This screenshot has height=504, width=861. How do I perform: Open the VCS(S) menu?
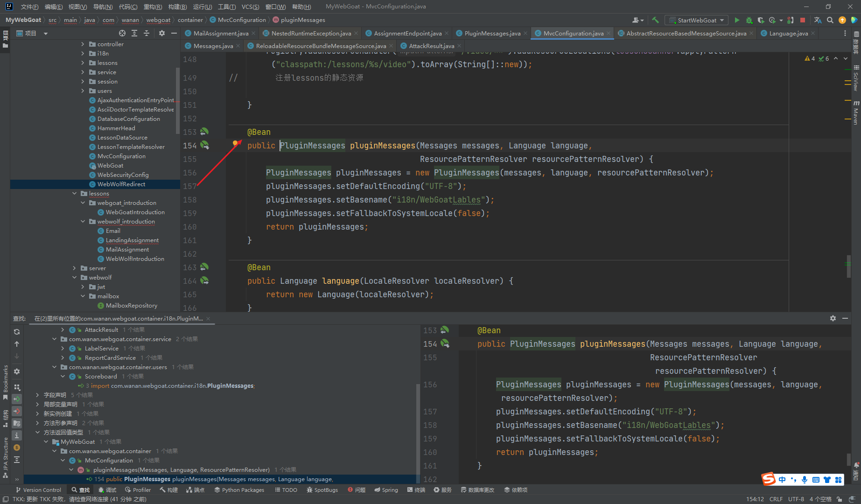tap(250, 7)
